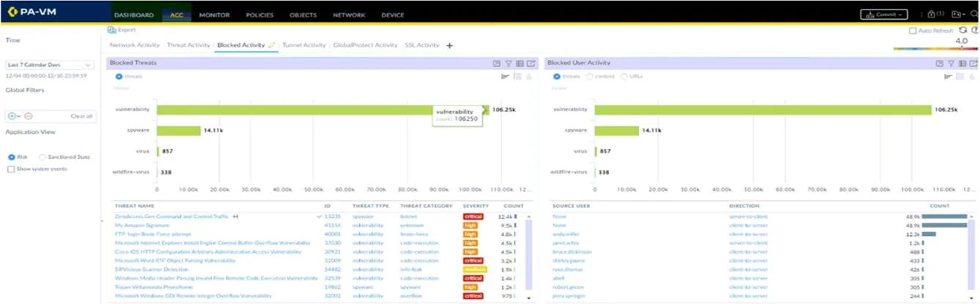Open the filter icon in Blocked User Activity
This screenshot has height=304, width=980.
pyautogui.click(x=951, y=64)
